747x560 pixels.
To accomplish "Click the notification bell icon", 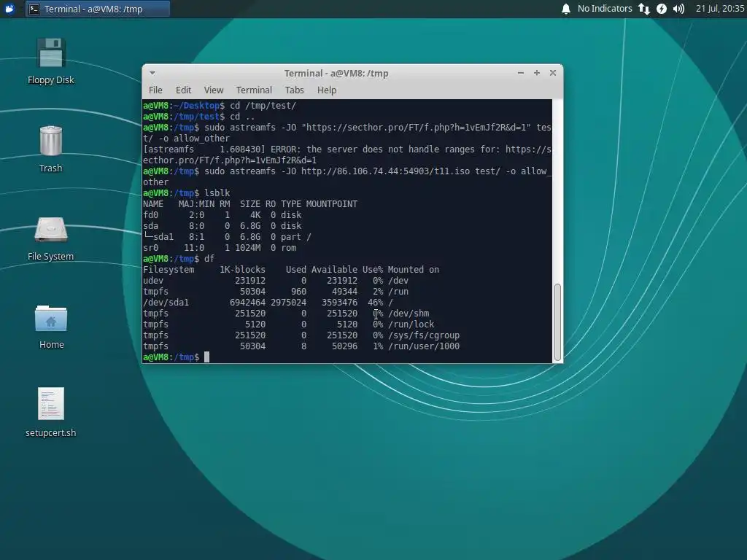I will click(x=566, y=9).
